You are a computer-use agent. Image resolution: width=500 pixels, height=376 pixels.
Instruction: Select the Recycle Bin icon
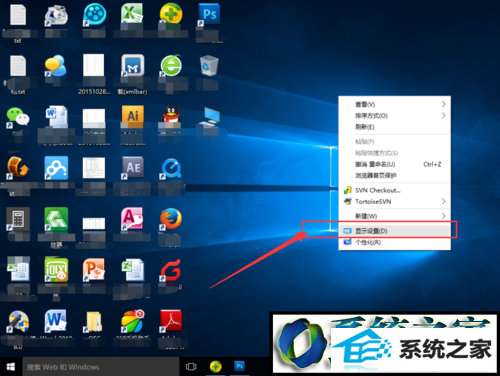(209, 65)
